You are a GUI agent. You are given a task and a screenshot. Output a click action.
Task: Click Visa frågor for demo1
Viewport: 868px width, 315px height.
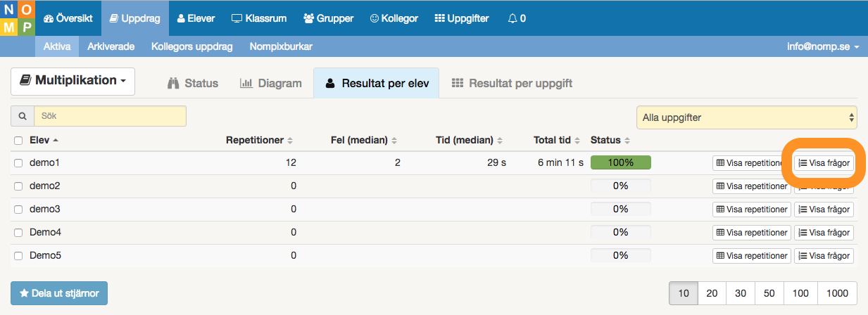(x=824, y=163)
